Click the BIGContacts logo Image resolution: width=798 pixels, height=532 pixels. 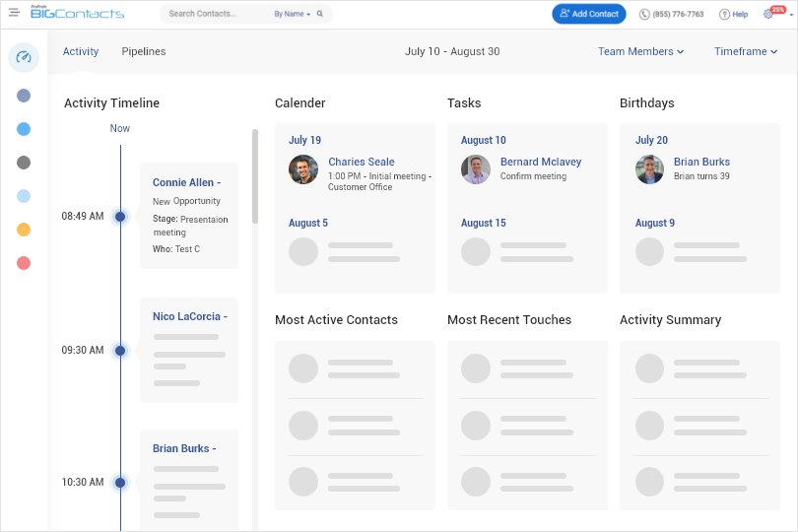77,14
